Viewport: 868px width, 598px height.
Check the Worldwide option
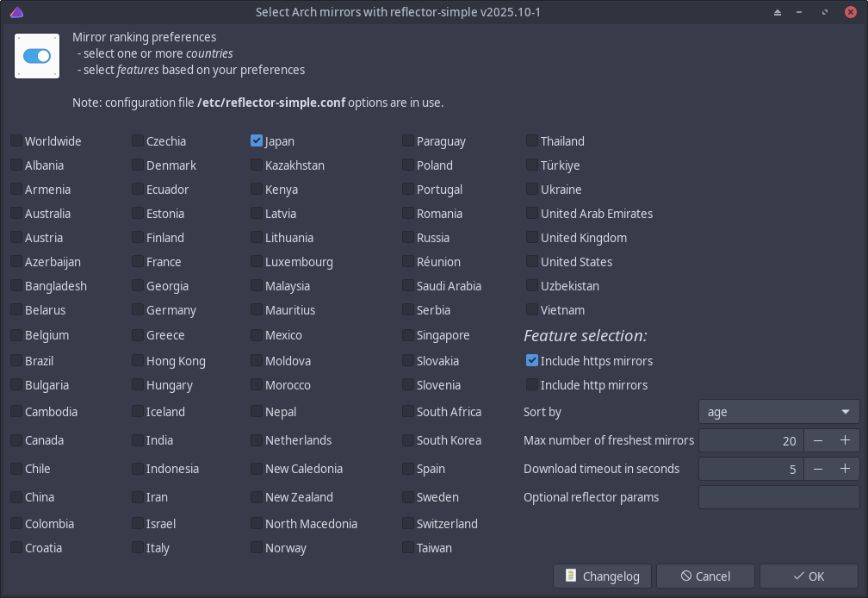pyautogui.click(x=16, y=141)
